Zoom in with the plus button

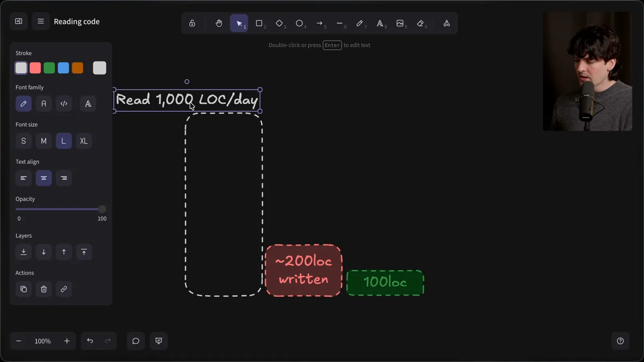(x=67, y=341)
